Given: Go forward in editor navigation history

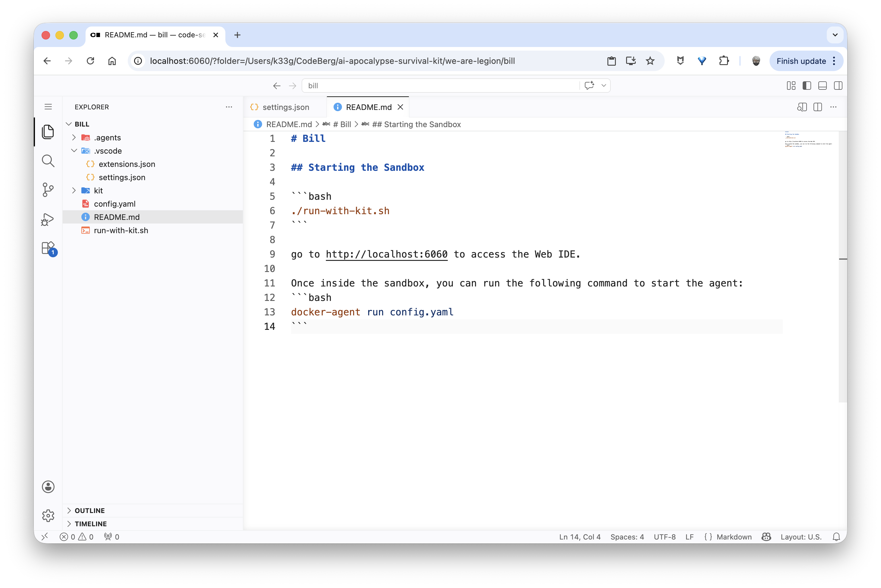Looking at the screenshot, I should pos(293,86).
